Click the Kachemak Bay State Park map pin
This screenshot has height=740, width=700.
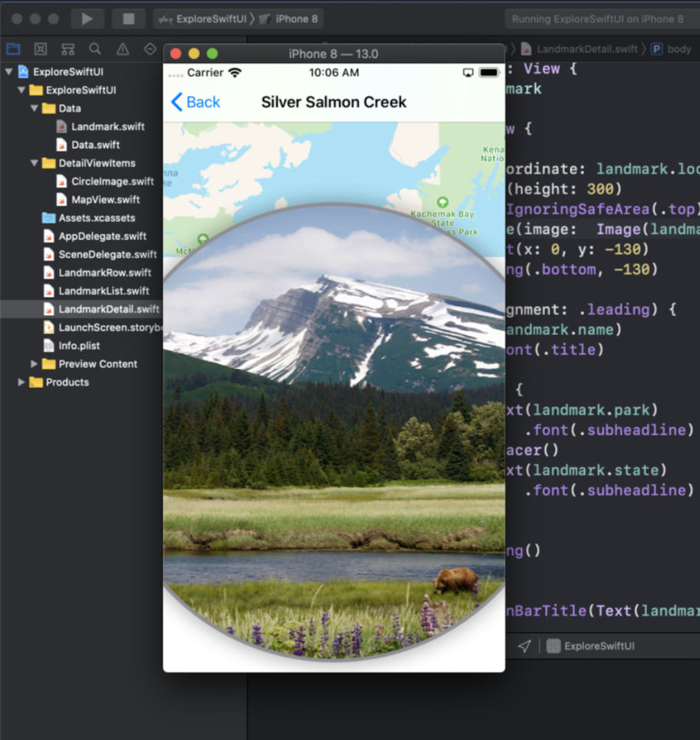point(442,202)
